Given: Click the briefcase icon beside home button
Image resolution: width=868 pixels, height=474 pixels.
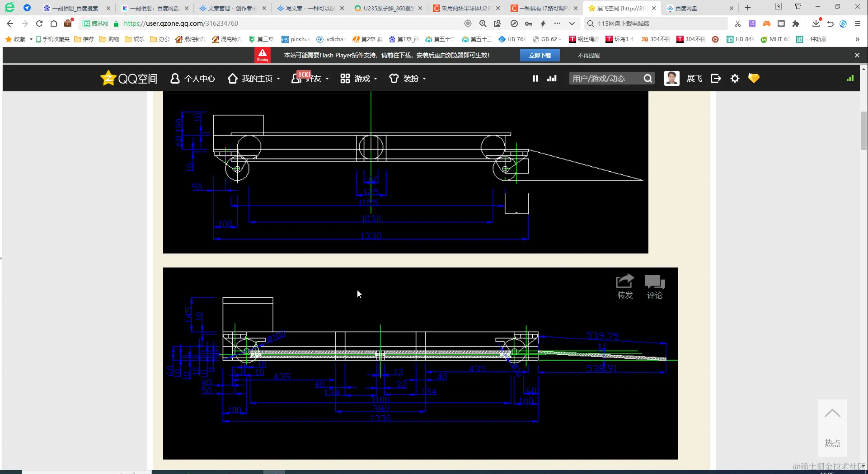Looking at the screenshot, I should click(68, 23).
